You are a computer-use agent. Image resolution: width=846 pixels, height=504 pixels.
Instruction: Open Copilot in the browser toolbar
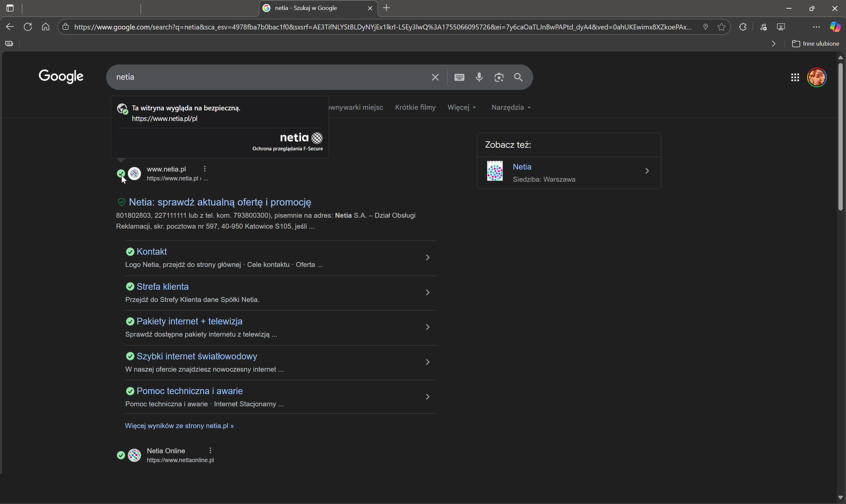[x=835, y=27]
